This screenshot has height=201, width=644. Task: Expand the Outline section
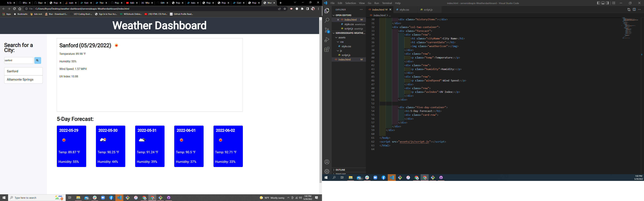[340, 170]
